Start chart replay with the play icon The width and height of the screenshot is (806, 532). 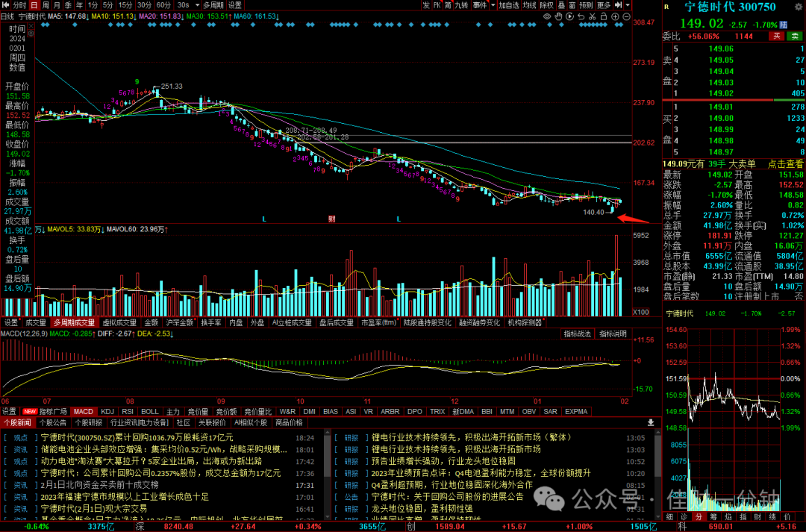(x=569, y=17)
